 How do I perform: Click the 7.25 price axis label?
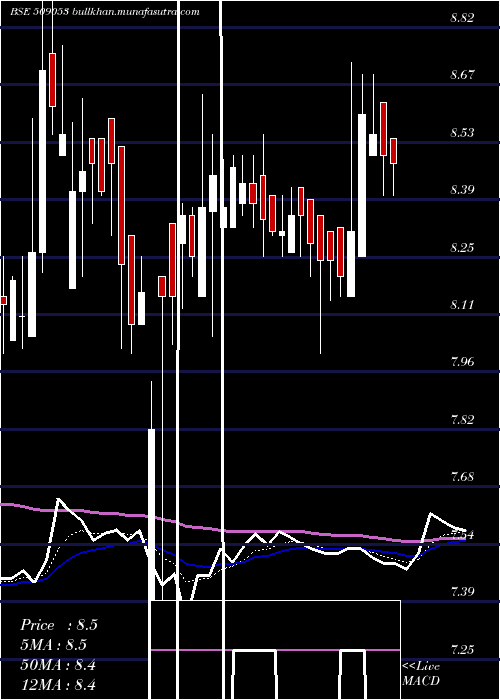point(462,649)
